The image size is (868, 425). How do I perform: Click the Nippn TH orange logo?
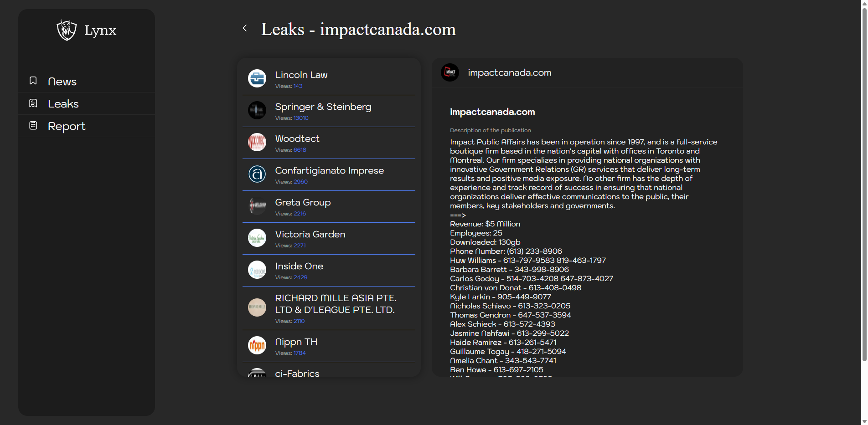coord(257,345)
